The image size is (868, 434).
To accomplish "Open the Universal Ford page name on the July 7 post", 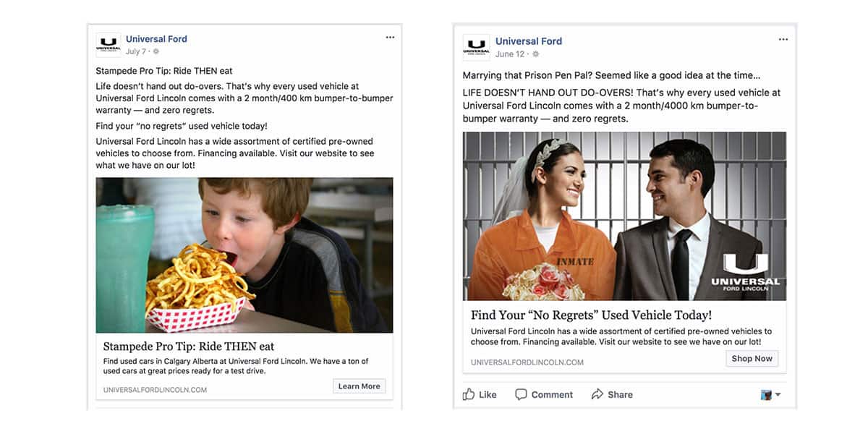I will pyautogui.click(x=156, y=39).
